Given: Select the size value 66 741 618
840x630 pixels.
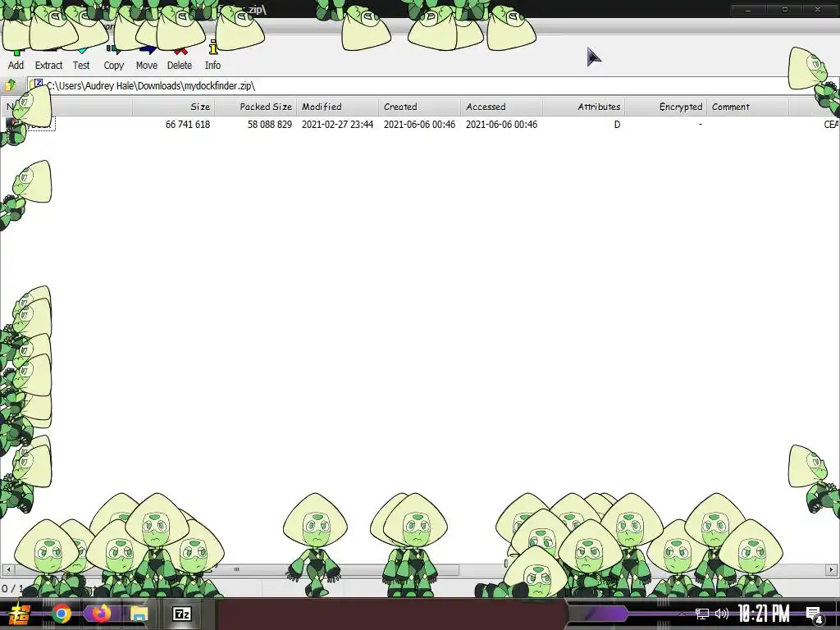Looking at the screenshot, I should tap(188, 125).
